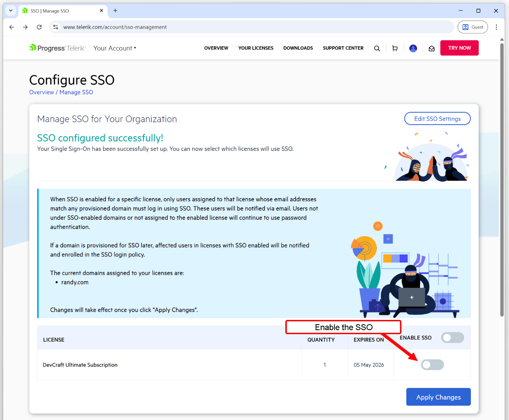Open a new browser tab
Screen dimensions: 509x420
115,11
